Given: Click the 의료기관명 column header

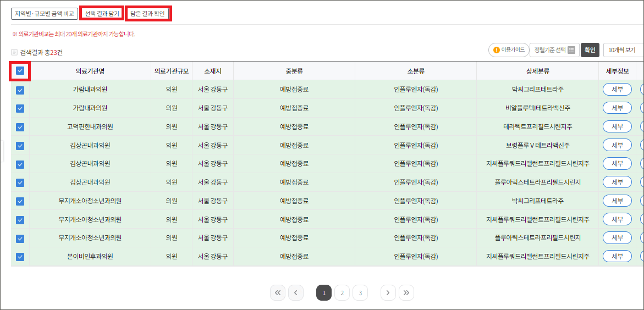Looking at the screenshot, I should coord(90,71).
